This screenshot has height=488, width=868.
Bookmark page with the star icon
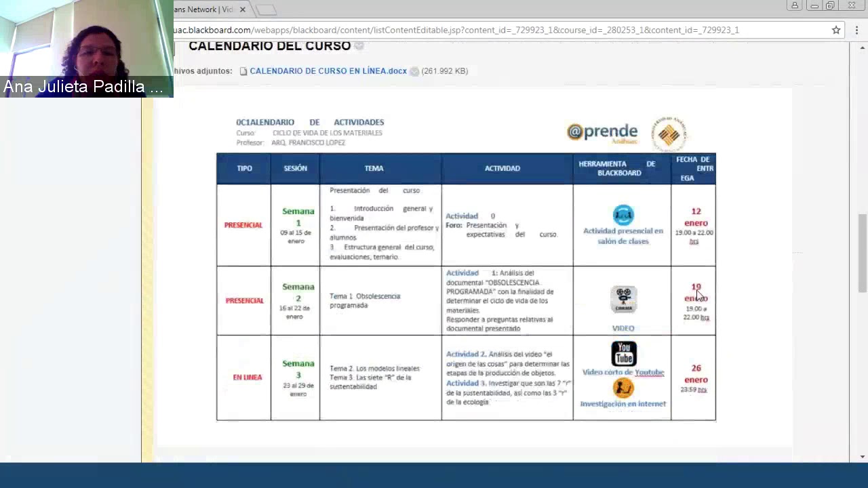pyautogui.click(x=836, y=30)
